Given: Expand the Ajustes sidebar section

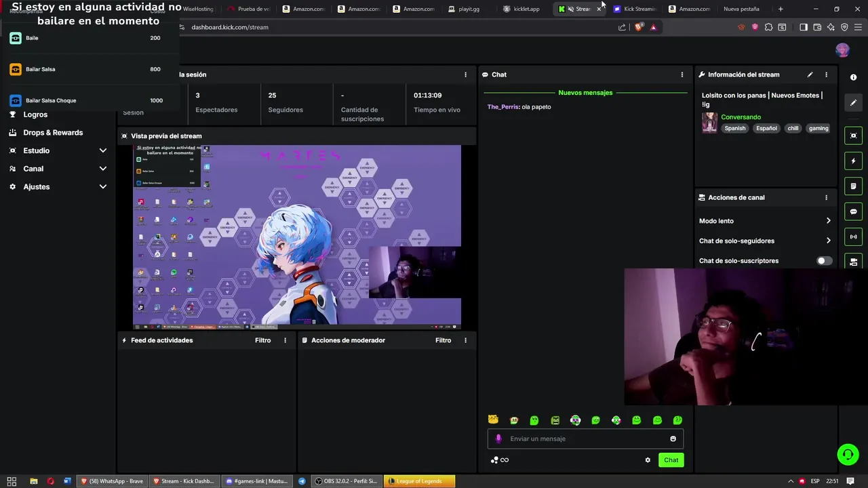Looking at the screenshot, I should coord(103,186).
